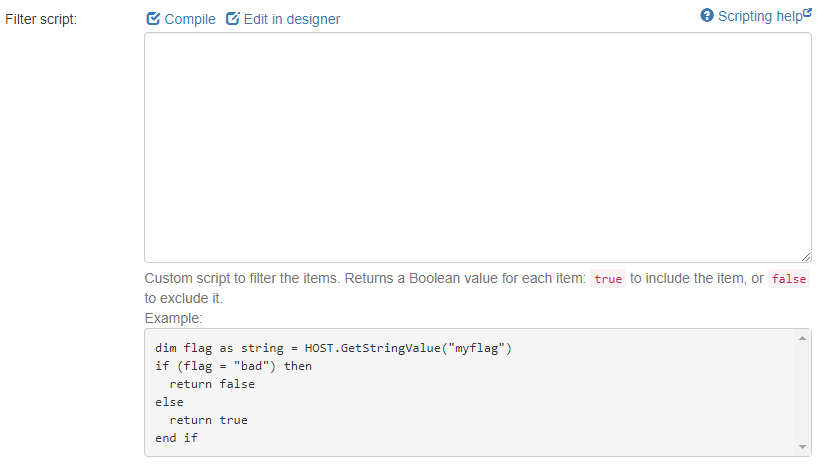Viewport: 835px width, 464px height.
Task: Click the Scripting help question mark icon
Action: click(707, 16)
